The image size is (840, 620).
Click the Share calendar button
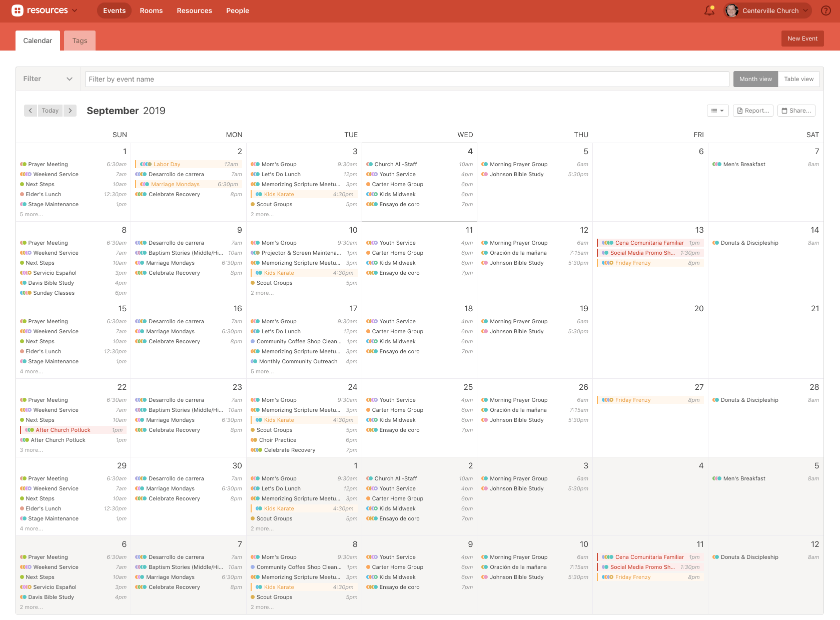click(x=796, y=111)
